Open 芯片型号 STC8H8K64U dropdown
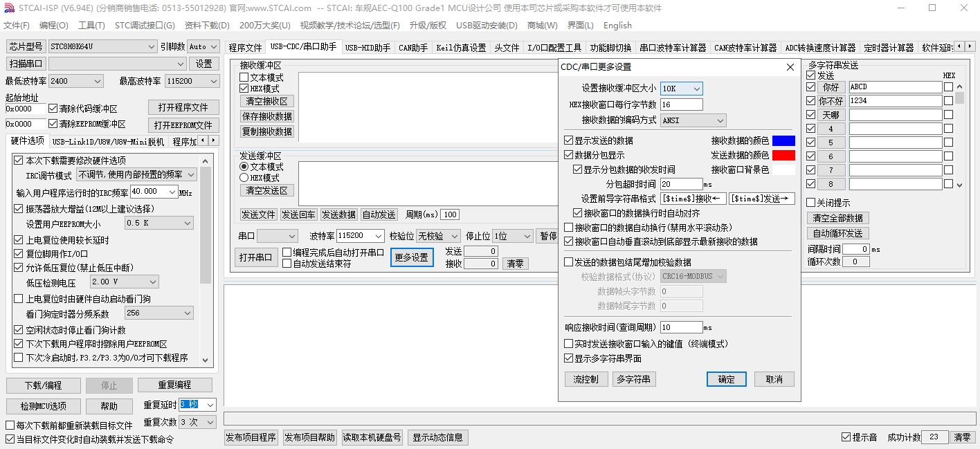Viewport: 980px width, 449px height. coord(102,46)
